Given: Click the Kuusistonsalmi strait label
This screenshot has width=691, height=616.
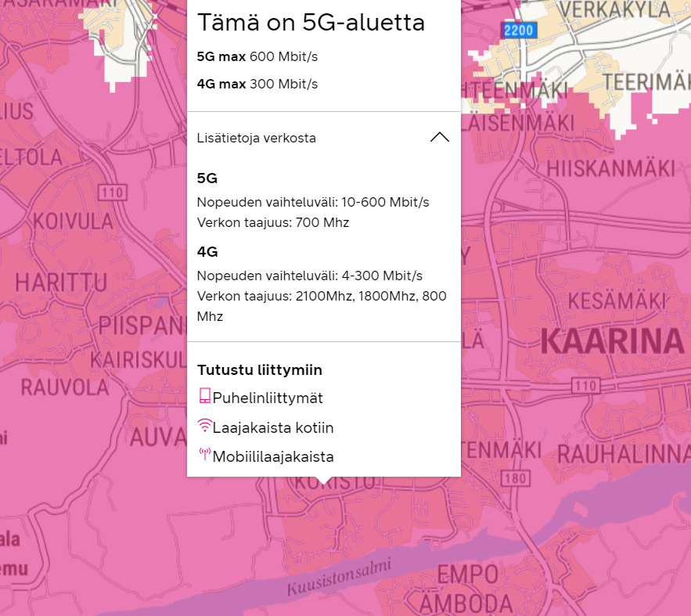Looking at the screenshot, I should 339,578.
